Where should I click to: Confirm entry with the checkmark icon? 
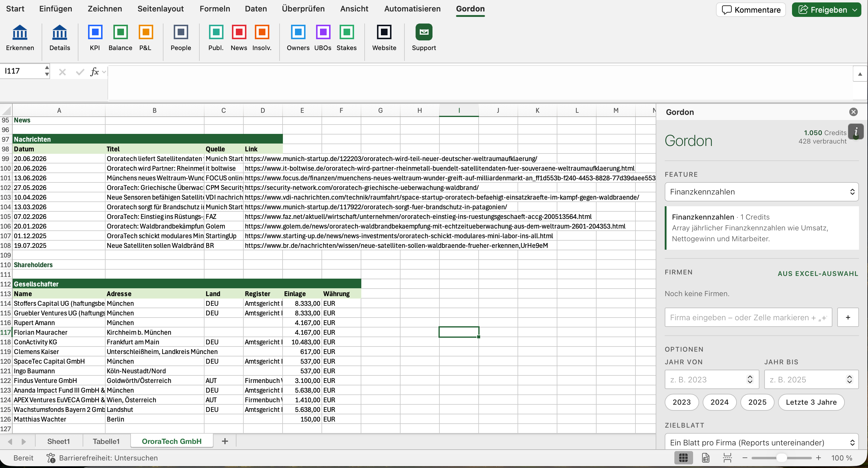tap(80, 72)
